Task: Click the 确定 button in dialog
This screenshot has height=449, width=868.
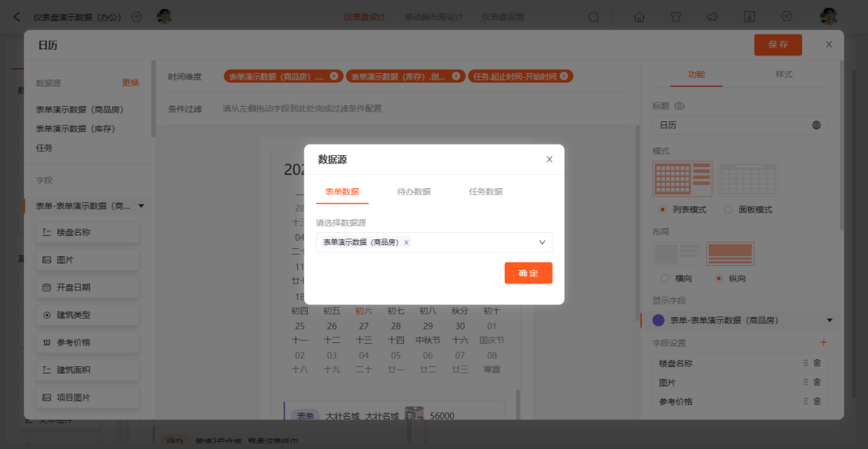Action: (x=528, y=273)
